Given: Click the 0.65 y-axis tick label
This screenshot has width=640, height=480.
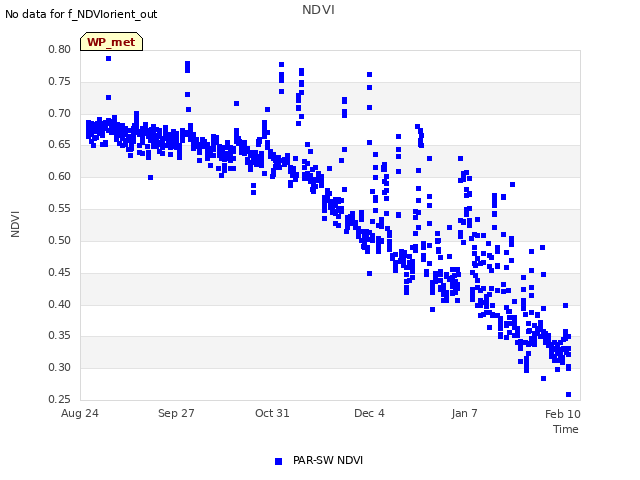Looking at the screenshot, I should coord(60,144).
